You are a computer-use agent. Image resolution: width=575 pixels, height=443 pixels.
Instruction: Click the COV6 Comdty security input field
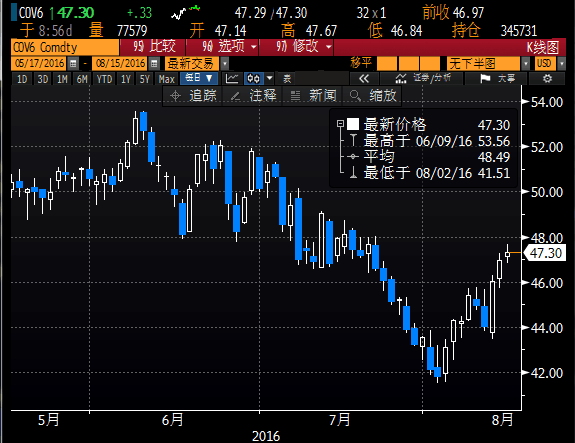65,48
